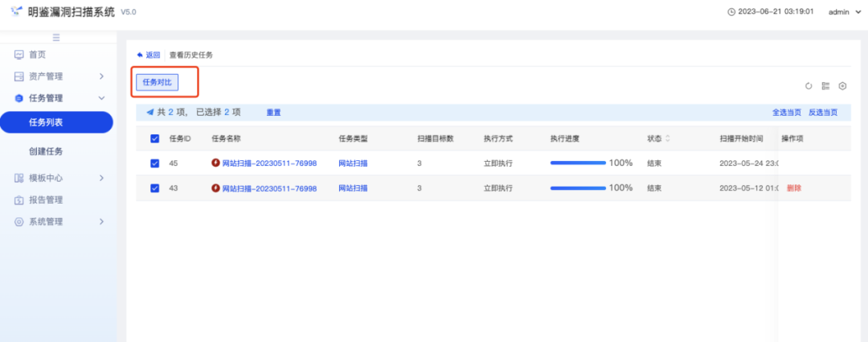The height and width of the screenshot is (342, 868).
Task: Toggle the select-all checkbox in table header
Action: point(155,138)
